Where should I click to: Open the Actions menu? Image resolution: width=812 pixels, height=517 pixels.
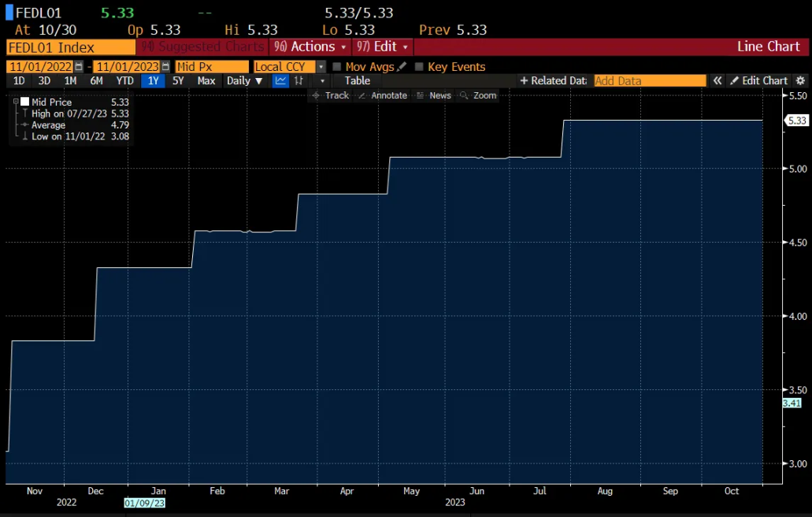coord(310,46)
